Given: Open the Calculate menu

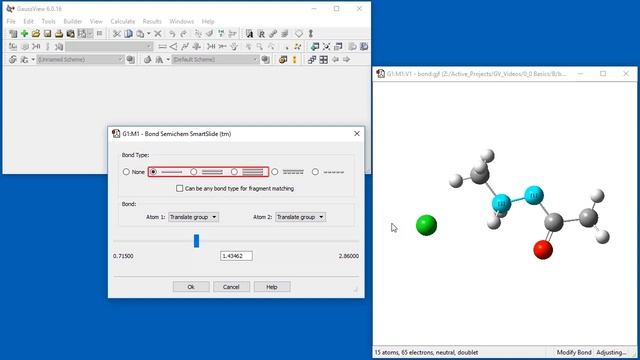Looking at the screenshot, I should 122,21.
